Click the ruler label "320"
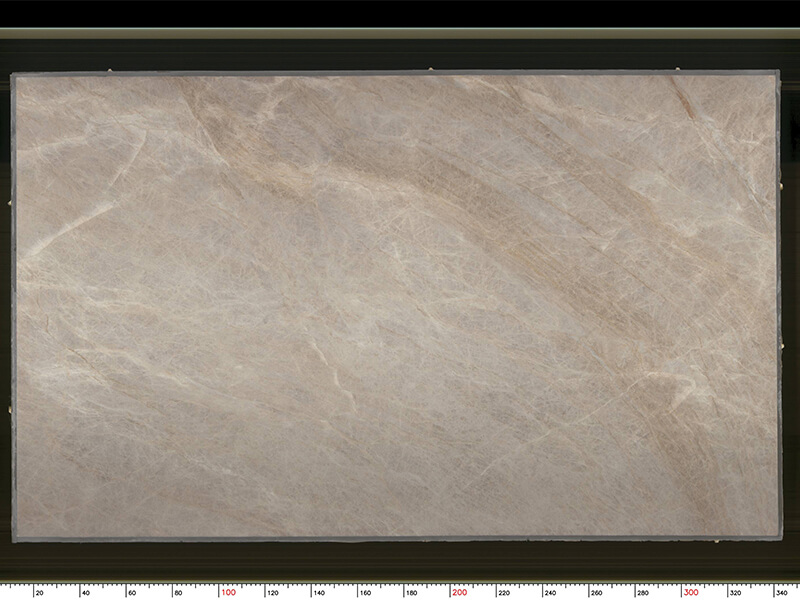Image resolution: width=800 pixels, height=600 pixels. click(x=735, y=593)
